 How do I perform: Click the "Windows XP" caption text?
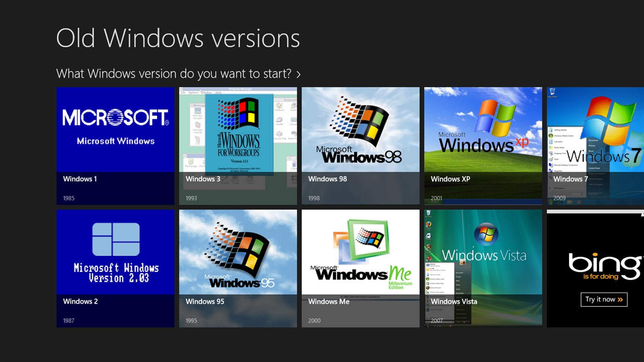coord(450,179)
